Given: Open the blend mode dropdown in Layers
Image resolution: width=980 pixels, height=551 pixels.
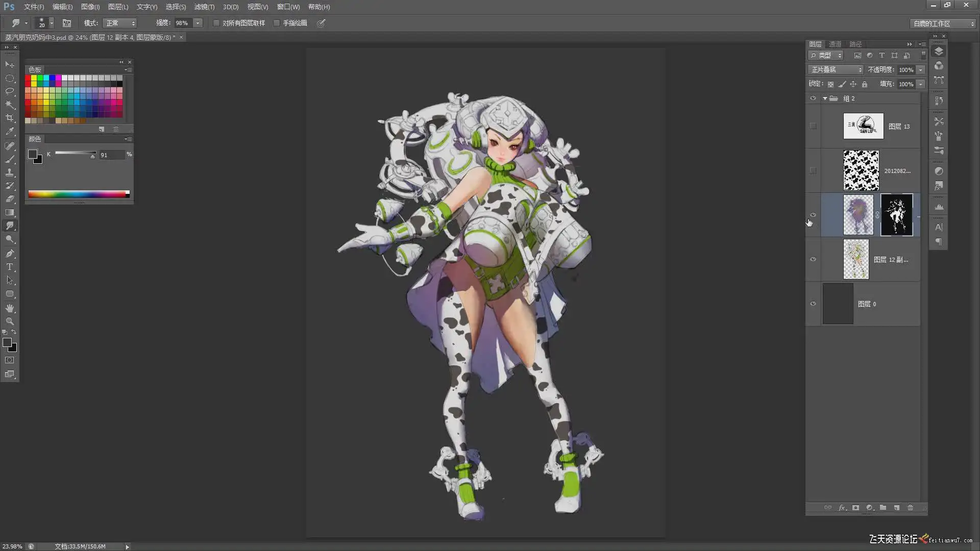Looking at the screenshot, I should (x=836, y=70).
